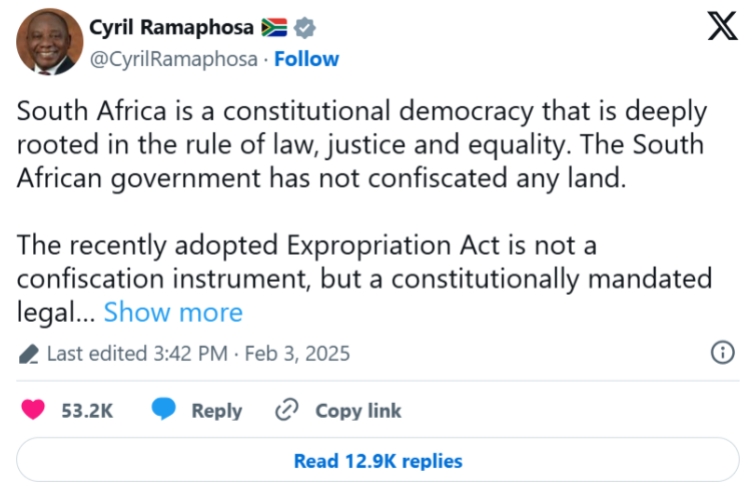Viewport: 756px width, 487px height.
Task: Click the X logo in top corner
Action: click(x=722, y=27)
